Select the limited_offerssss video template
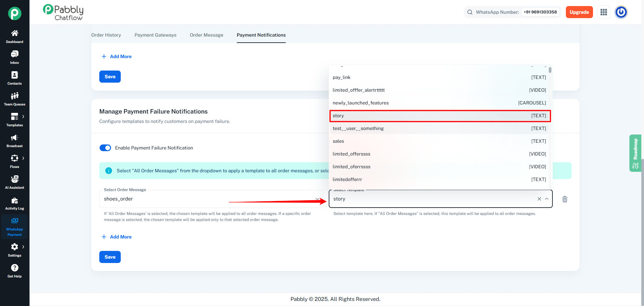Viewport: 644px width, 306px height. pyautogui.click(x=439, y=154)
